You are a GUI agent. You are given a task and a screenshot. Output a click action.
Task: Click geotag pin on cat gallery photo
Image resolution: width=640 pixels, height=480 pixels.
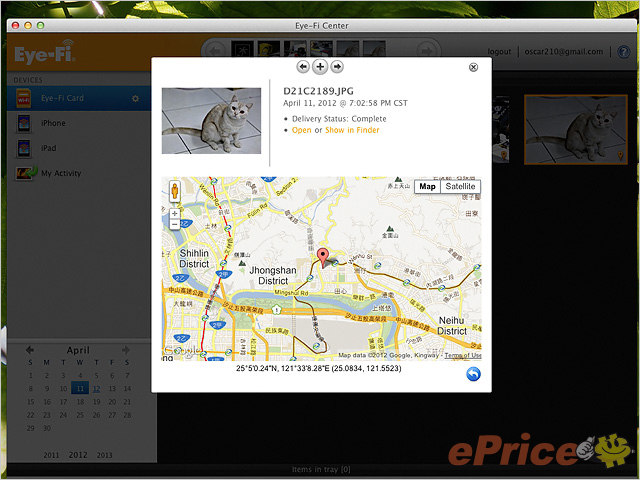click(x=620, y=156)
